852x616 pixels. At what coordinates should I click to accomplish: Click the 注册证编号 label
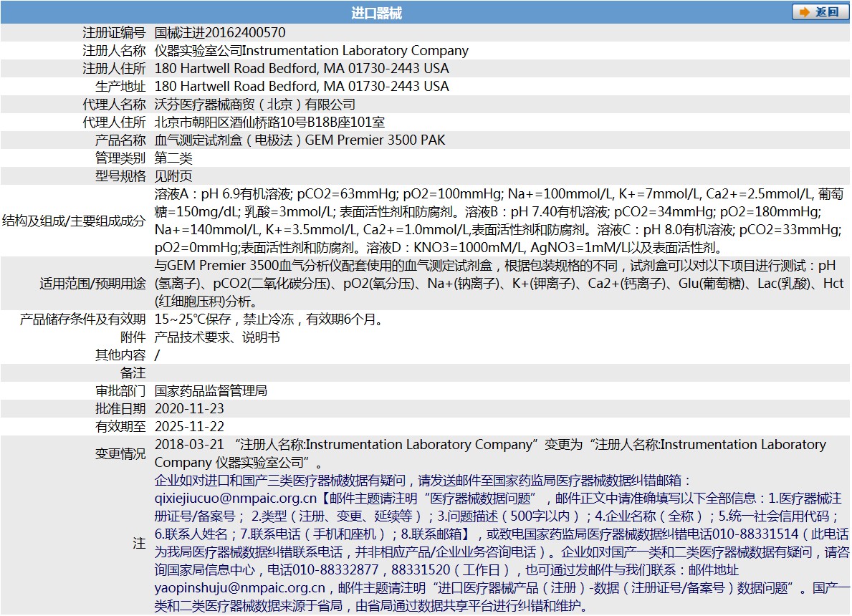coord(114,33)
